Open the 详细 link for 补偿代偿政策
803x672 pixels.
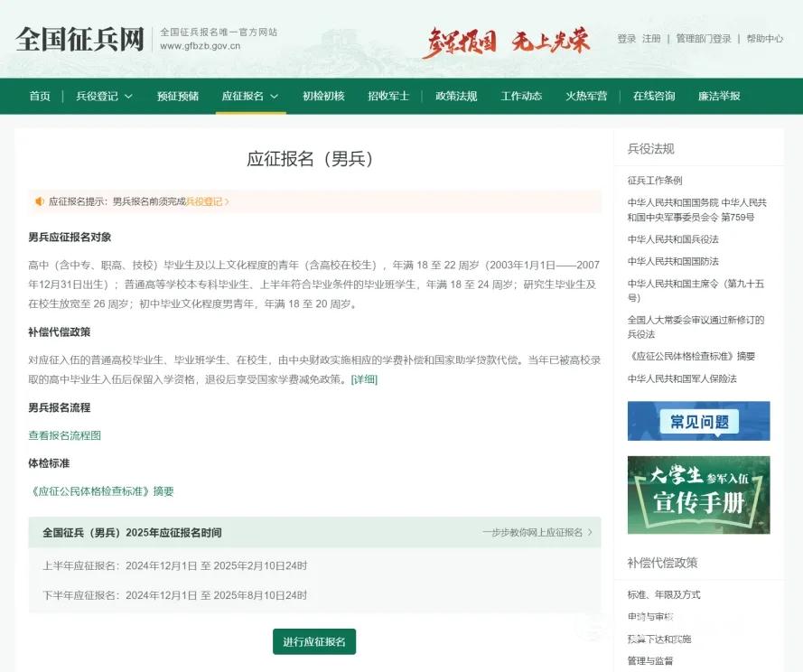[x=364, y=379]
